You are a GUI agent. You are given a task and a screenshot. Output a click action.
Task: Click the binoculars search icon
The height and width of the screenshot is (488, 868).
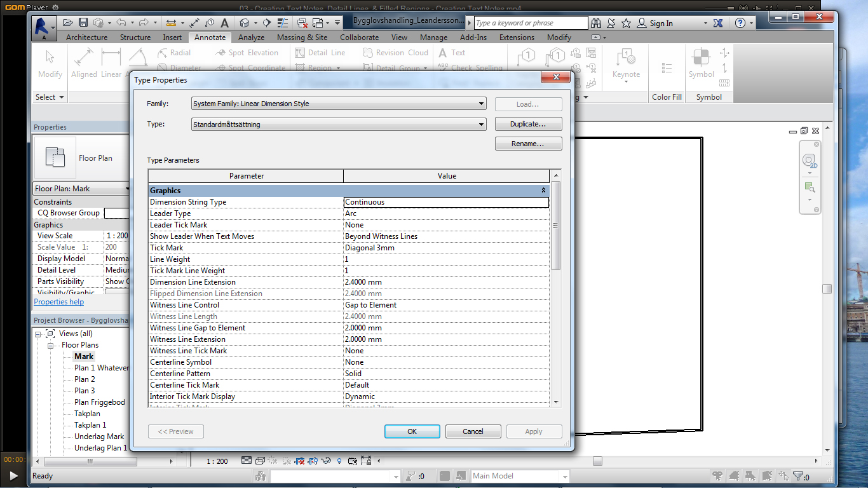click(x=596, y=23)
